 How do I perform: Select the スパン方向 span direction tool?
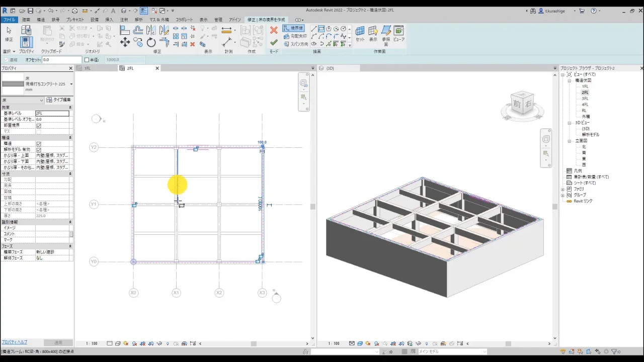pyautogui.click(x=295, y=44)
